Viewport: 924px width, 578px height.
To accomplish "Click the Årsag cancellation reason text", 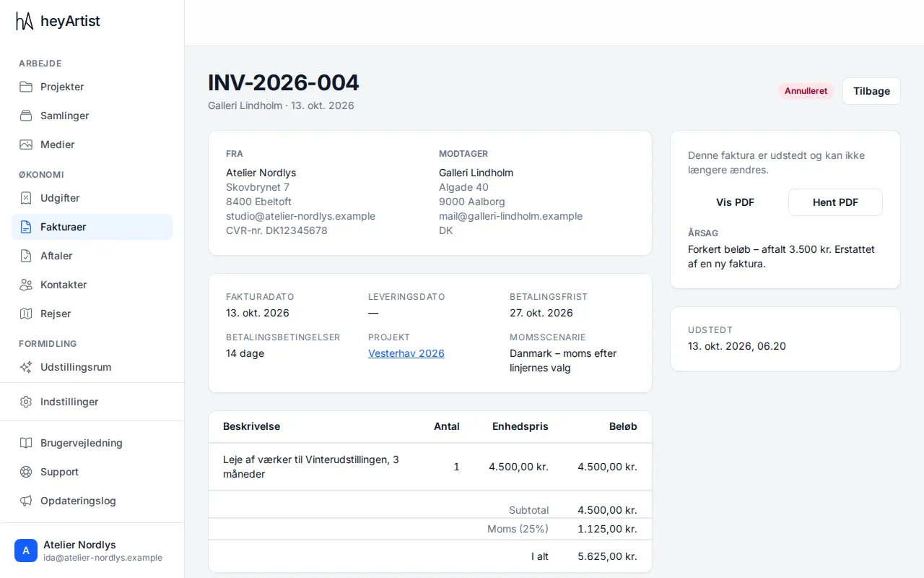I will click(781, 256).
